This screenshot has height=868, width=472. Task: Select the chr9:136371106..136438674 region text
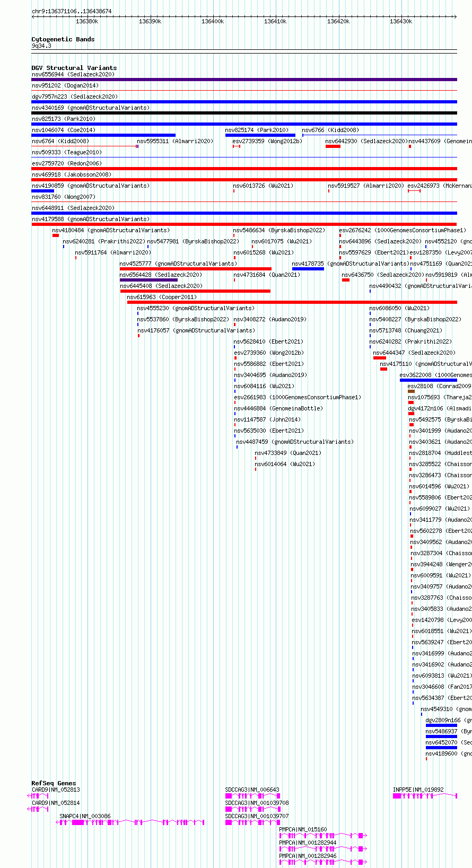pos(72,11)
